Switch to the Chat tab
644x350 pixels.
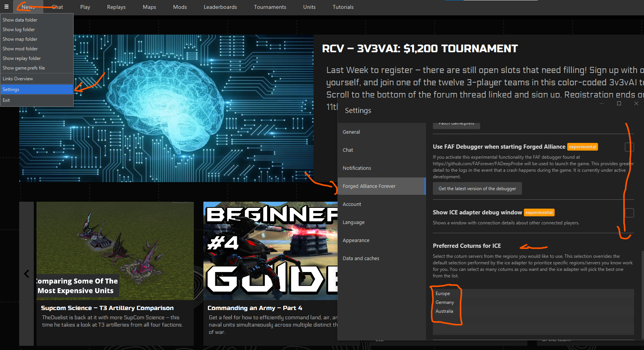coord(58,7)
